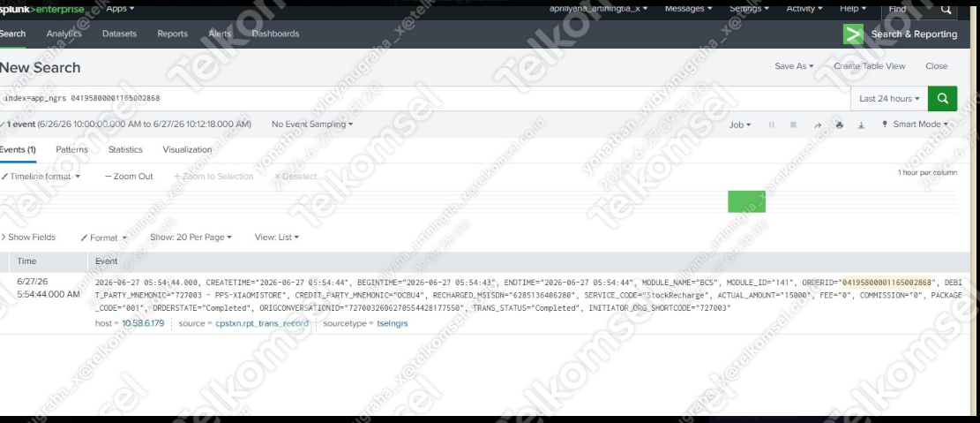Open Last 24 hours time picker
Screen dimensions: 980x423
[x=889, y=99]
